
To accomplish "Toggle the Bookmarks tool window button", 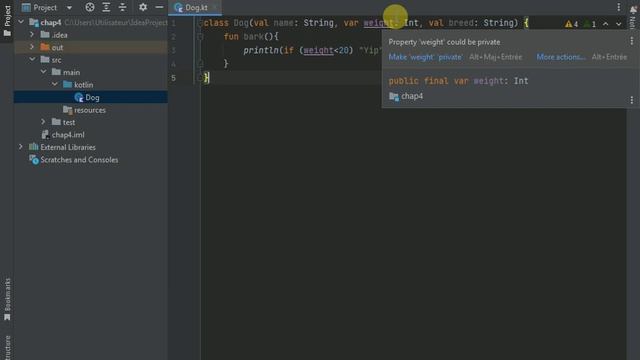I will [7, 299].
